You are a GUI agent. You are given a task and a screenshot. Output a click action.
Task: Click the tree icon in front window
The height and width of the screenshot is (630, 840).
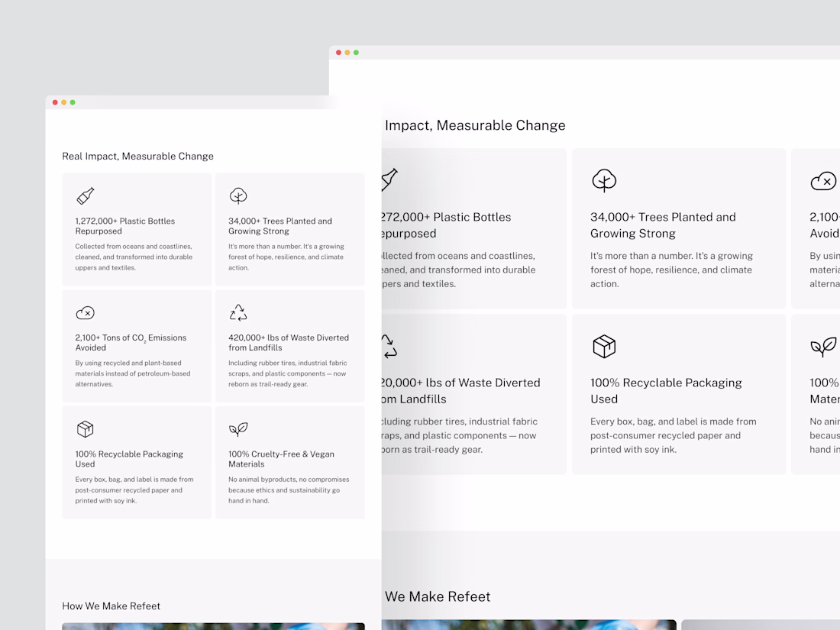[238, 196]
